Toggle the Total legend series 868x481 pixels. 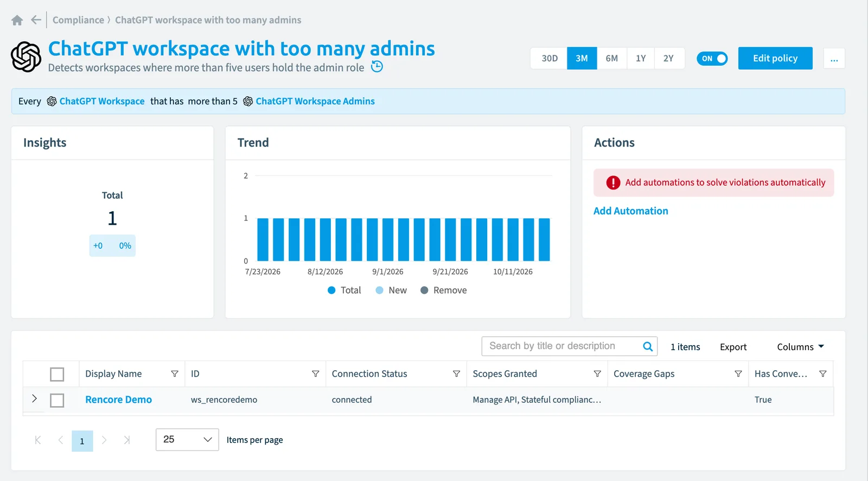tap(344, 290)
